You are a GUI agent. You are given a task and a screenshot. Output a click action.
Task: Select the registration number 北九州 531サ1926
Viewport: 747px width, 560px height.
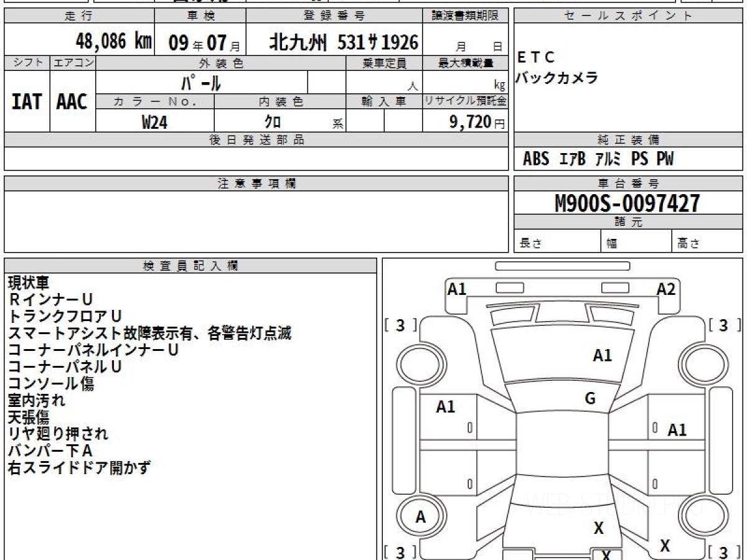pyautogui.click(x=344, y=42)
